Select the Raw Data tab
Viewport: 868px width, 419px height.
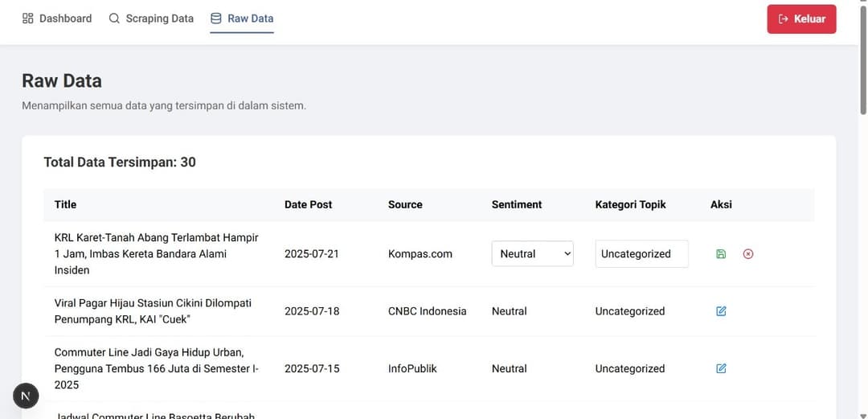pyautogui.click(x=242, y=18)
